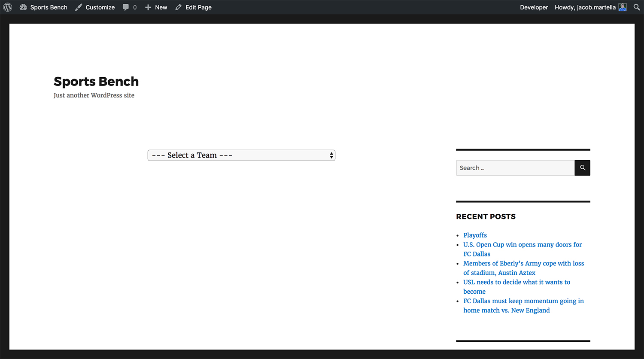This screenshot has width=644, height=359.
Task: Click the user avatar in admin bar
Action: (623, 7)
